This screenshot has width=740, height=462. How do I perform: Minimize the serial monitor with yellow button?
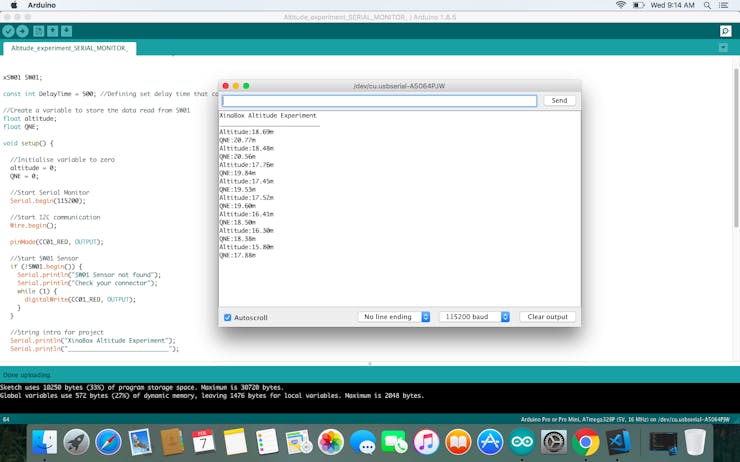pos(236,86)
